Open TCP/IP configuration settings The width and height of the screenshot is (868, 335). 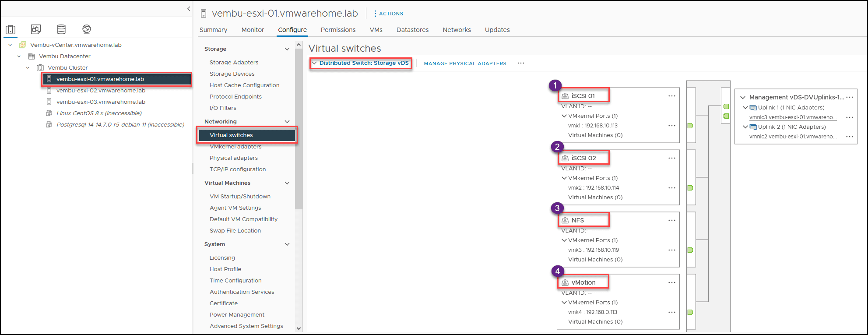pyautogui.click(x=238, y=169)
